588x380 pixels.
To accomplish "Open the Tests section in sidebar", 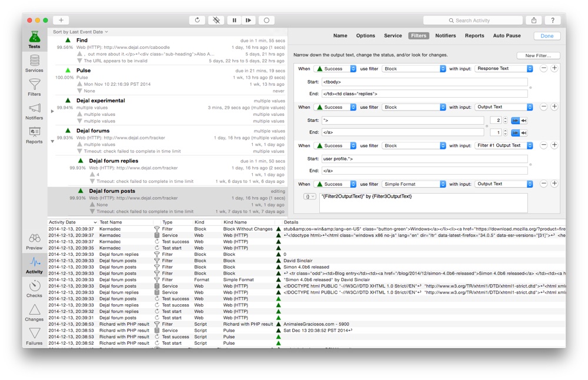I will click(34, 40).
